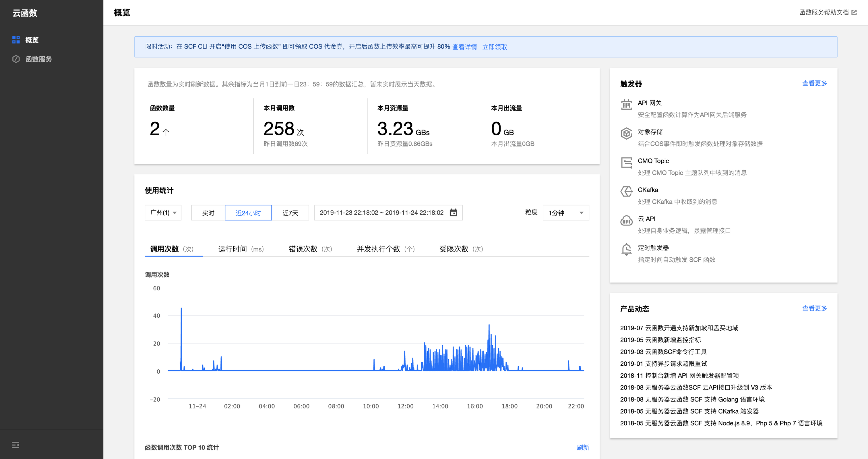Click the 云函数 product title in sidebar
This screenshot has width=868, height=459.
click(x=25, y=13)
